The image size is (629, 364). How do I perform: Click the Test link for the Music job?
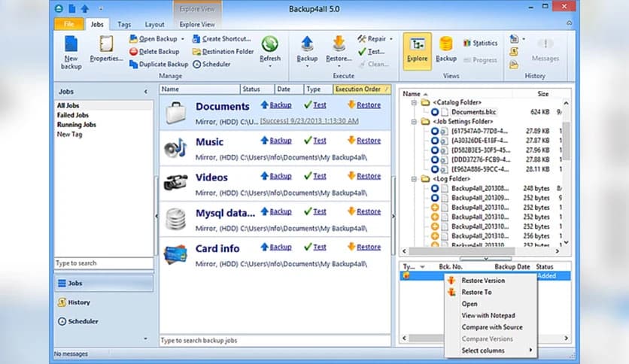coord(319,141)
